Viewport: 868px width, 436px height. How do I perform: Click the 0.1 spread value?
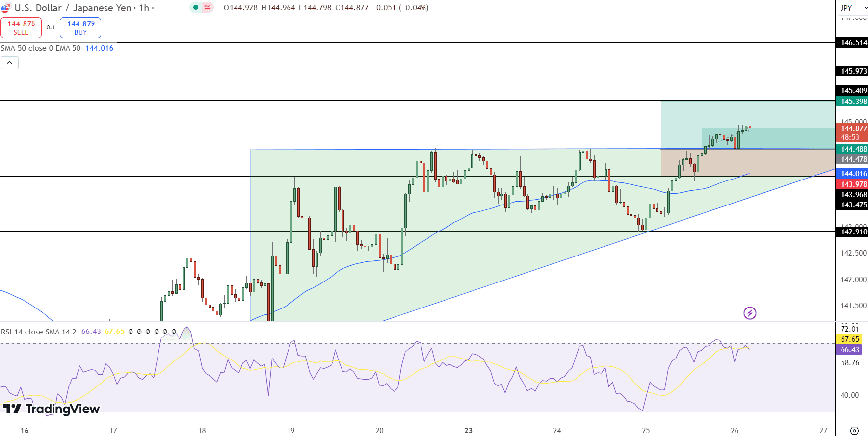51,27
